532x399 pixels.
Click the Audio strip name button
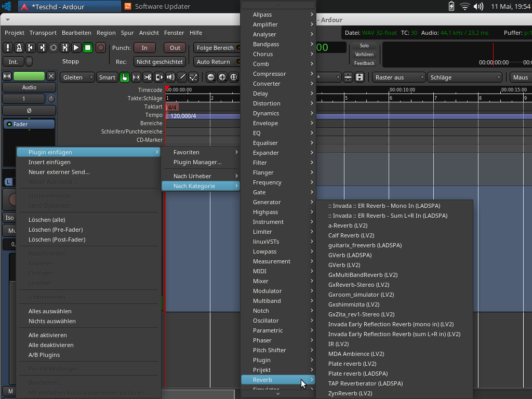click(29, 87)
